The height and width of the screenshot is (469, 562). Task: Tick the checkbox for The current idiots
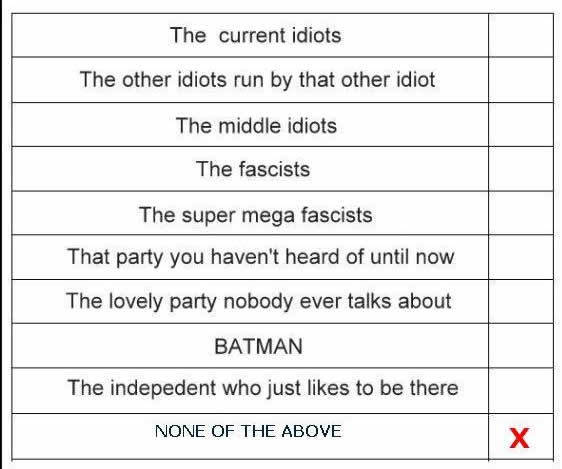point(521,35)
